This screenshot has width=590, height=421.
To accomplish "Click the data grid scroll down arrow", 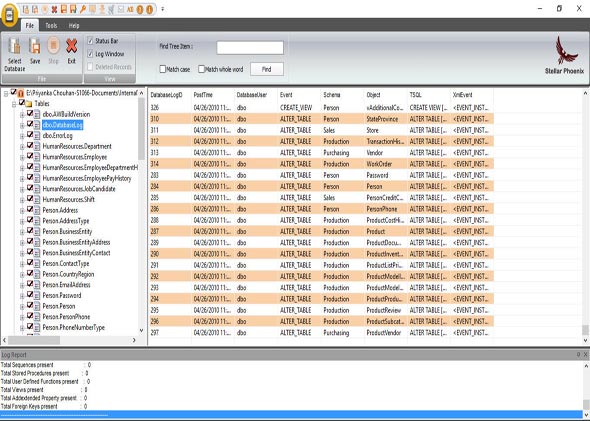I will point(585,340).
